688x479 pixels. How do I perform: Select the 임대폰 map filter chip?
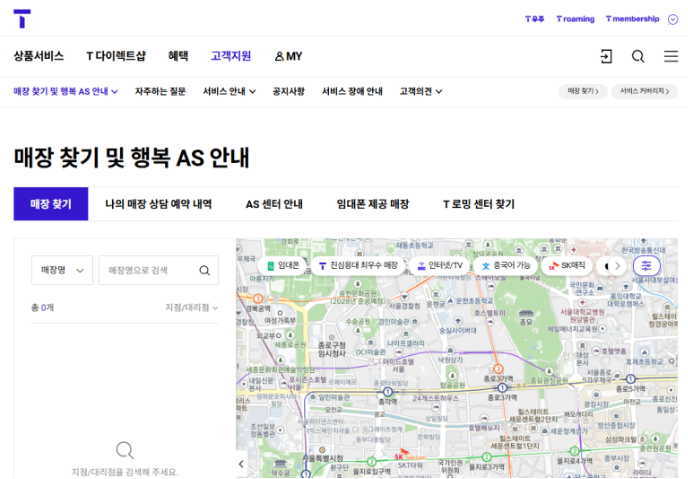[x=283, y=265]
